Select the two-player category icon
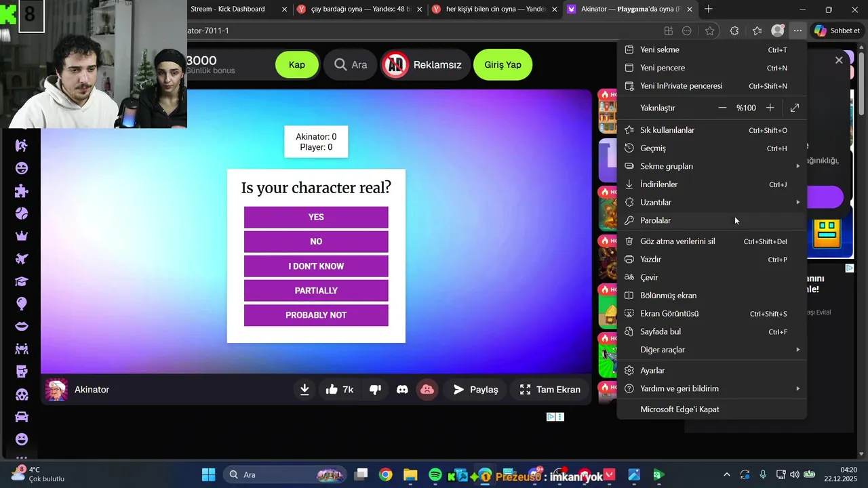 22,349
